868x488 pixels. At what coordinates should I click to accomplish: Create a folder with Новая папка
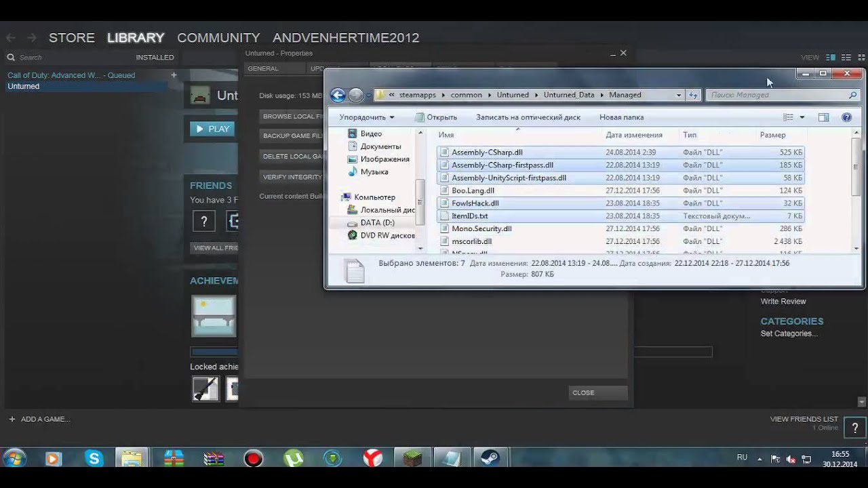(621, 117)
